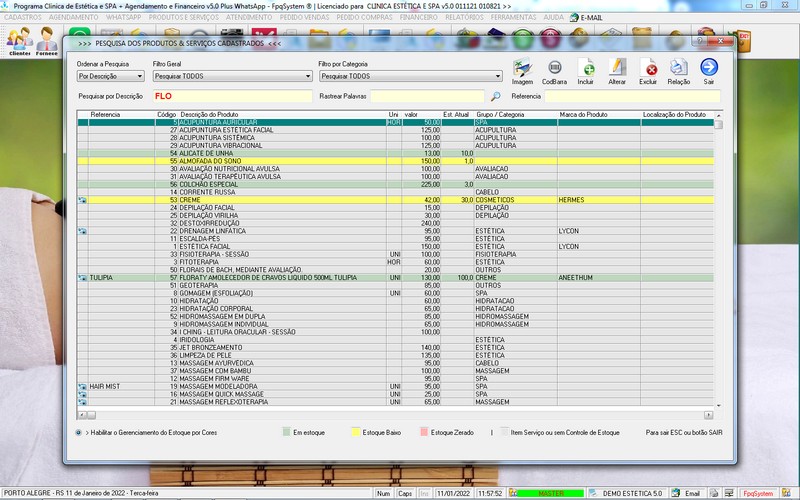Open the CADASTROS menu
800x500 pixels.
point(22,17)
